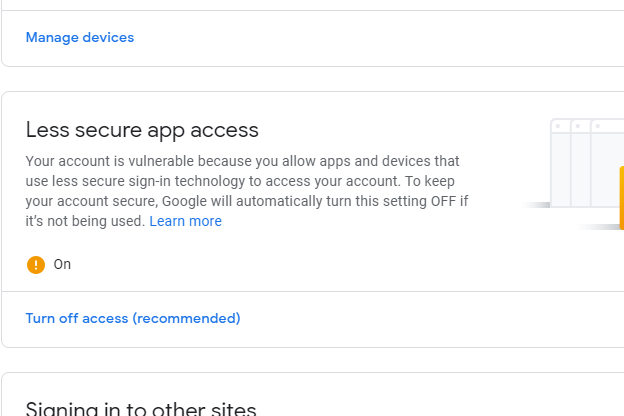This screenshot has width=624, height=416.
Task: Click the third tab dot in illustration
Action: pos(598,126)
